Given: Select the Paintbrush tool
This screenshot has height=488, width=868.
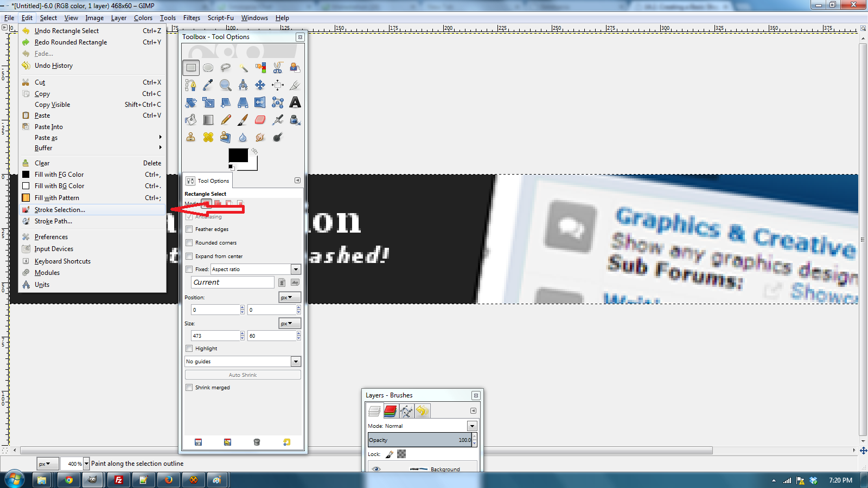Looking at the screenshot, I should [243, 120].
